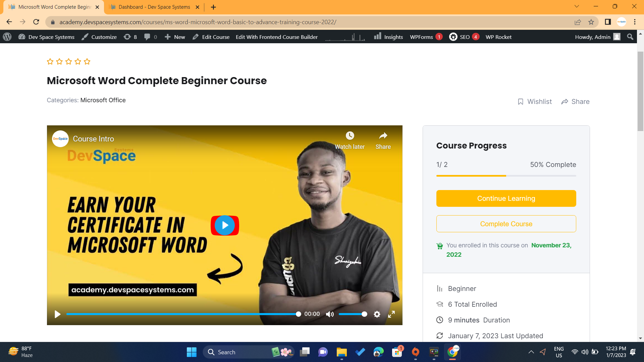The height and width of the screenshot is (362, 644).
Task: Click the video player settings gear
Action: coord(377,314)
